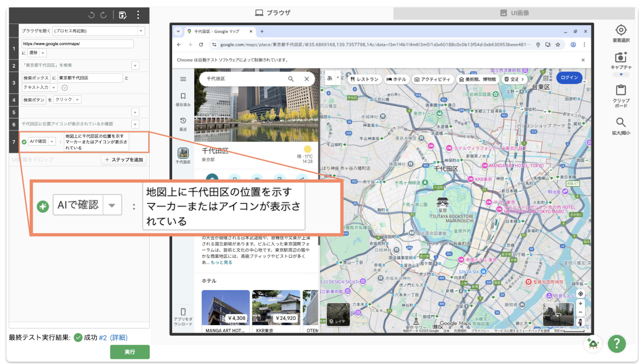
Task: Zoom out on the map with minus
Action: point(580,312)
